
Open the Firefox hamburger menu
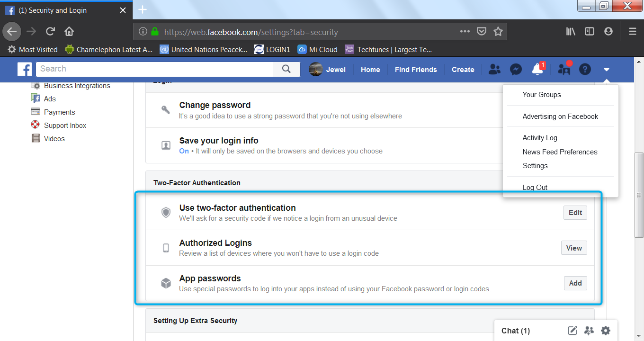tap(633, 32)
